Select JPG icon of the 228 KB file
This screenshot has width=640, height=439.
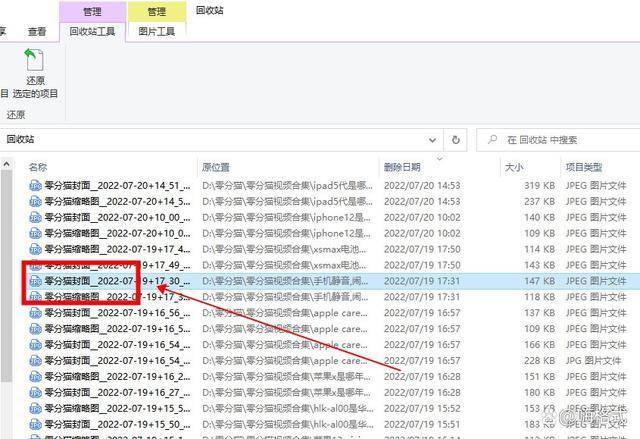36,361
